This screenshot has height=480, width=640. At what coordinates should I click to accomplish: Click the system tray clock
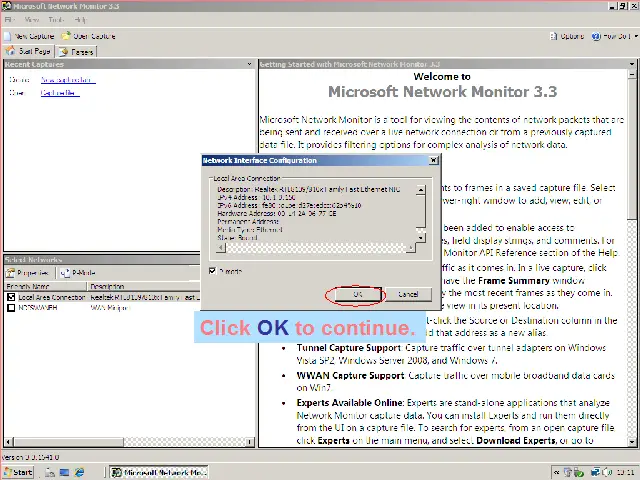click(625, 472)
